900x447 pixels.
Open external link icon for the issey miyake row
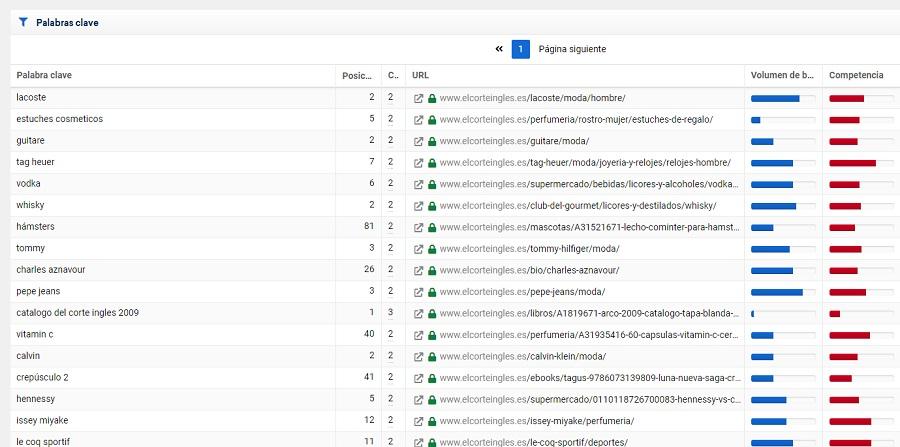(x=419, y=421)
